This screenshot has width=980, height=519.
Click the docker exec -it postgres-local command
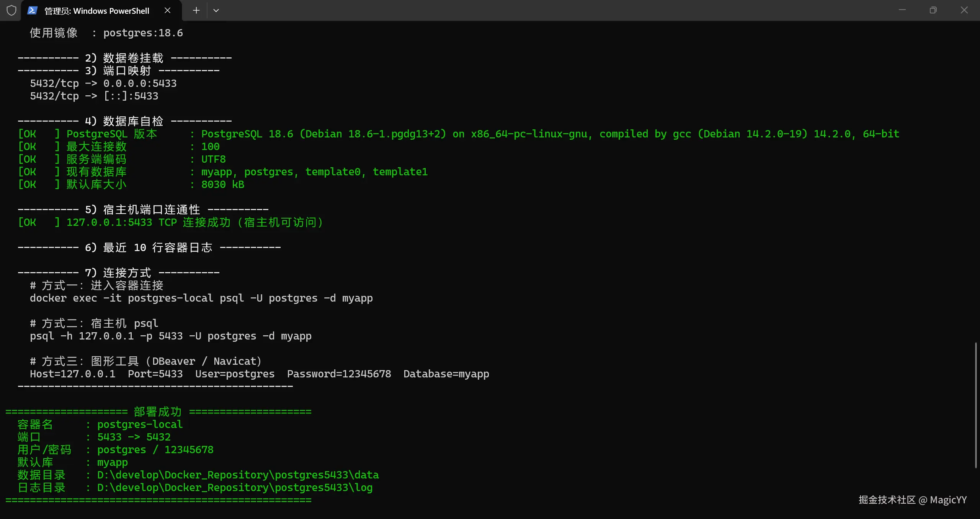pyautogui.click(x=201, y=298)
